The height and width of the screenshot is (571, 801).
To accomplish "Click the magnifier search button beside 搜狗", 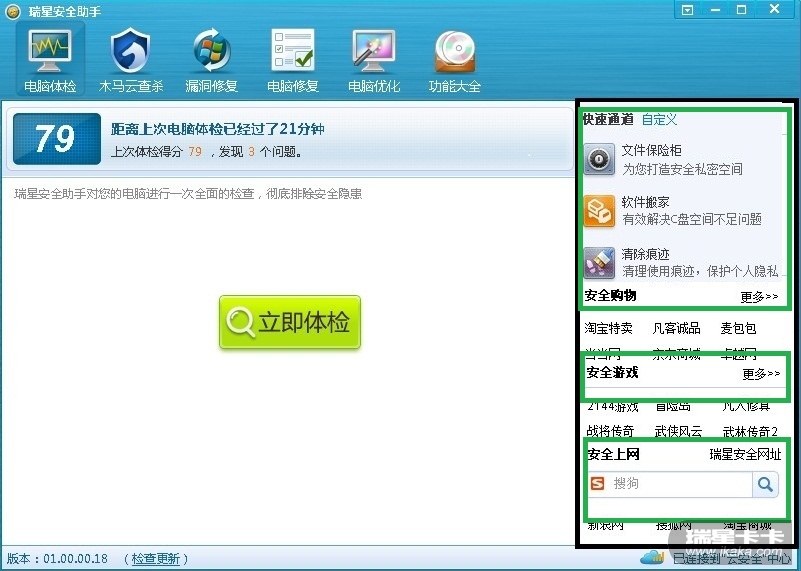I will pyautogui.click(x=765, y=484).
